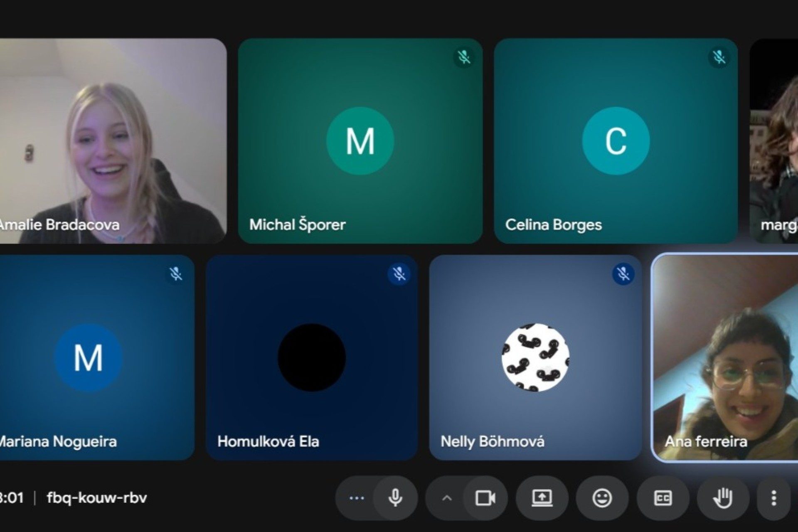Select Ana ferreira's video tile
The height and width of the screenshot is (532, 798).
pyautogui.click(x=725, y=357)
